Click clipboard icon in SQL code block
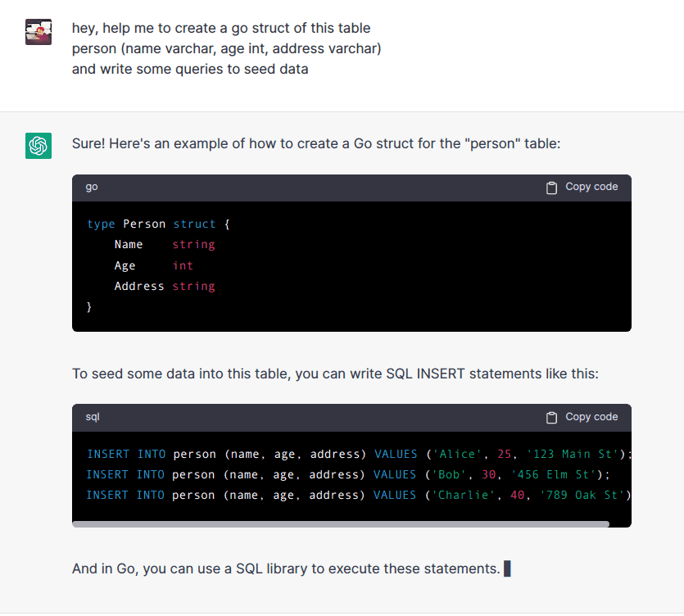The image size is (684, 616). 552,418
